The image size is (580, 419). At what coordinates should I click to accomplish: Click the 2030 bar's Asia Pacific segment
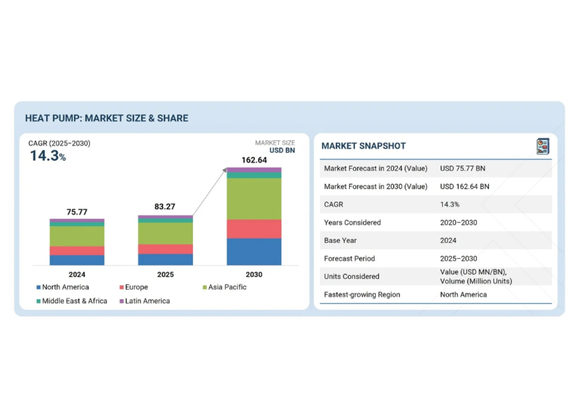coord(254,199)
